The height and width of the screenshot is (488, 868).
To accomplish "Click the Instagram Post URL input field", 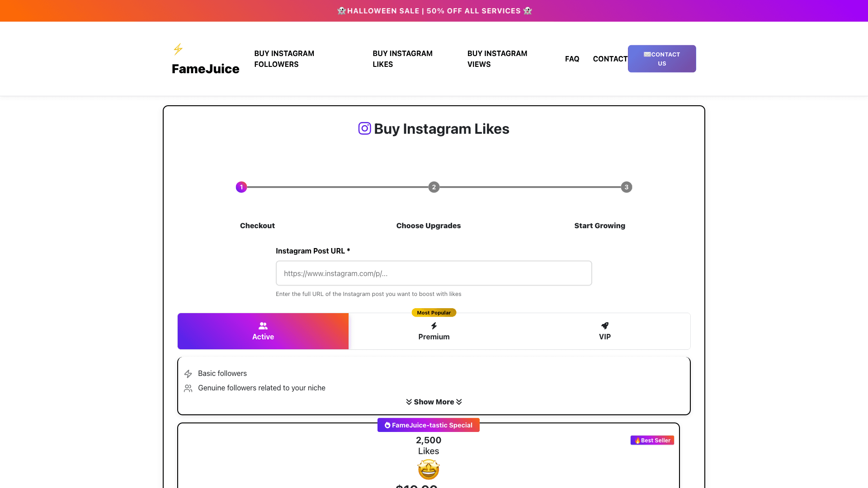I will 434,273.
